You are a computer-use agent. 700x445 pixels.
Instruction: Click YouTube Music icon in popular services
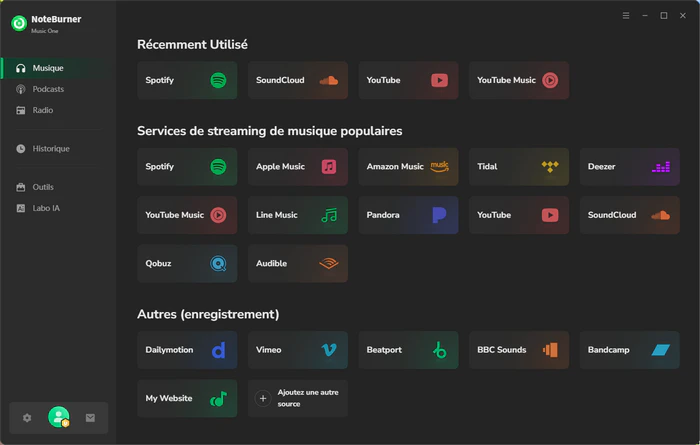coord(218,215)
